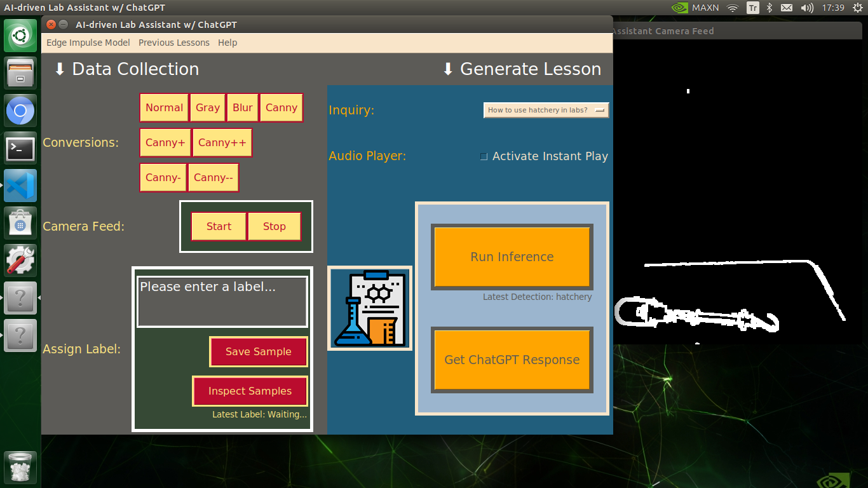Open the Edge Impulse Model menu
Image resolution: width=868 pixels, height=488 pixels.
88,43
